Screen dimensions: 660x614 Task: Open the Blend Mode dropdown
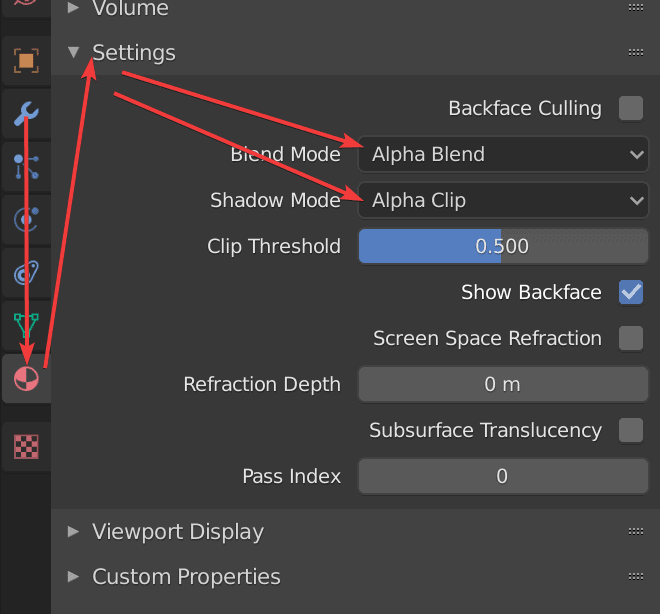coord(503,154)
